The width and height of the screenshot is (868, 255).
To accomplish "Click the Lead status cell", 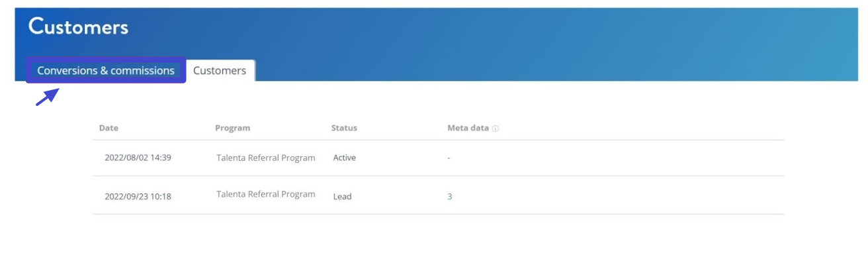I will tap(343, 197).
